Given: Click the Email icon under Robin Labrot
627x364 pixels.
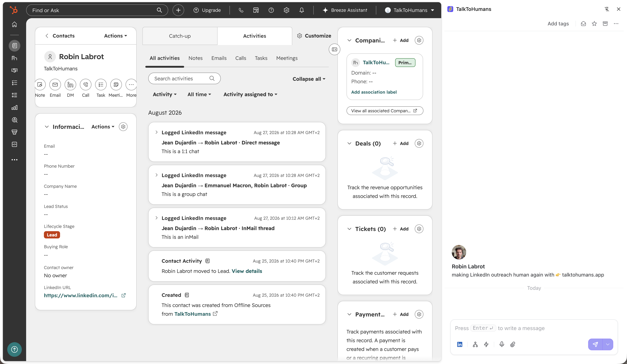Looking at the screenshot, I should coord(55,85).
